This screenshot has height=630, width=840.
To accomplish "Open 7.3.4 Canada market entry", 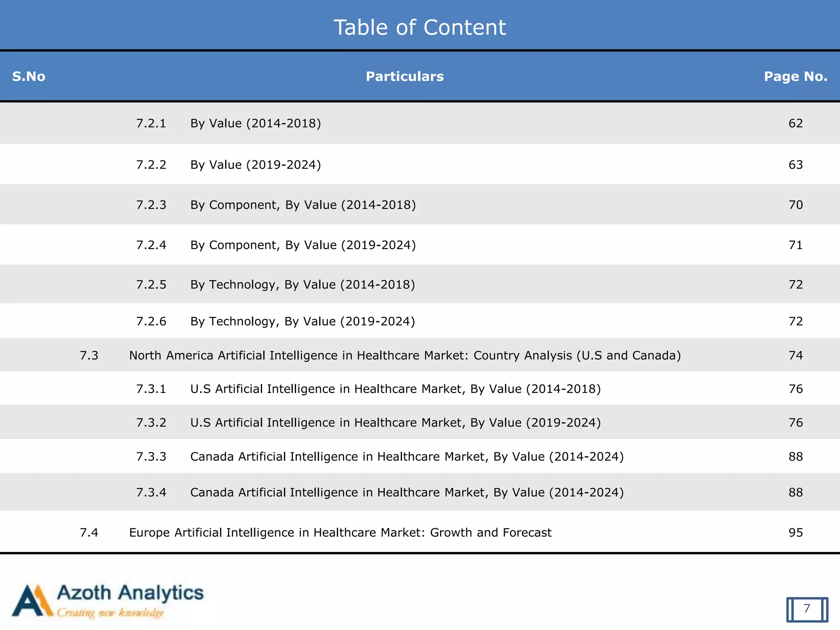I will [406, 493].
